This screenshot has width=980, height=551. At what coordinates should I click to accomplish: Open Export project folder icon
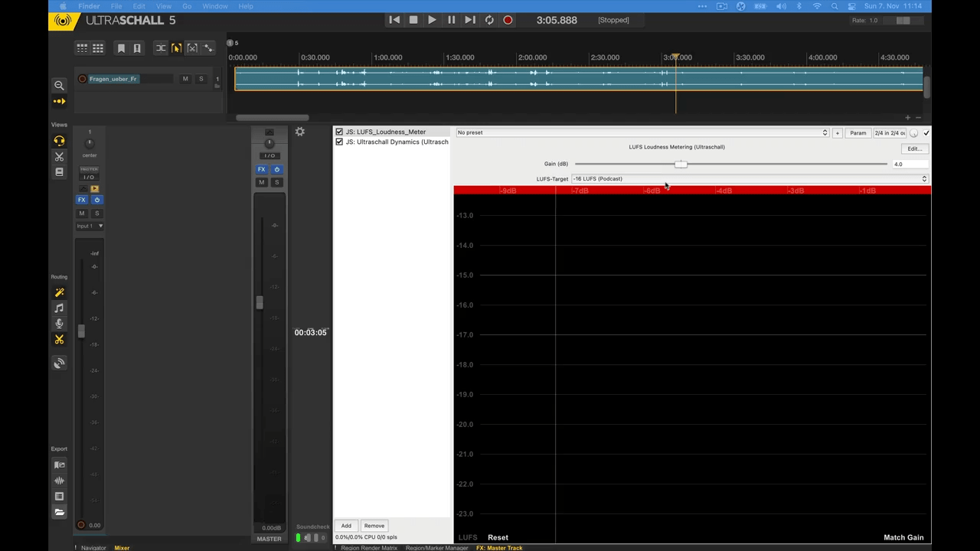click(x=59, y=512)
